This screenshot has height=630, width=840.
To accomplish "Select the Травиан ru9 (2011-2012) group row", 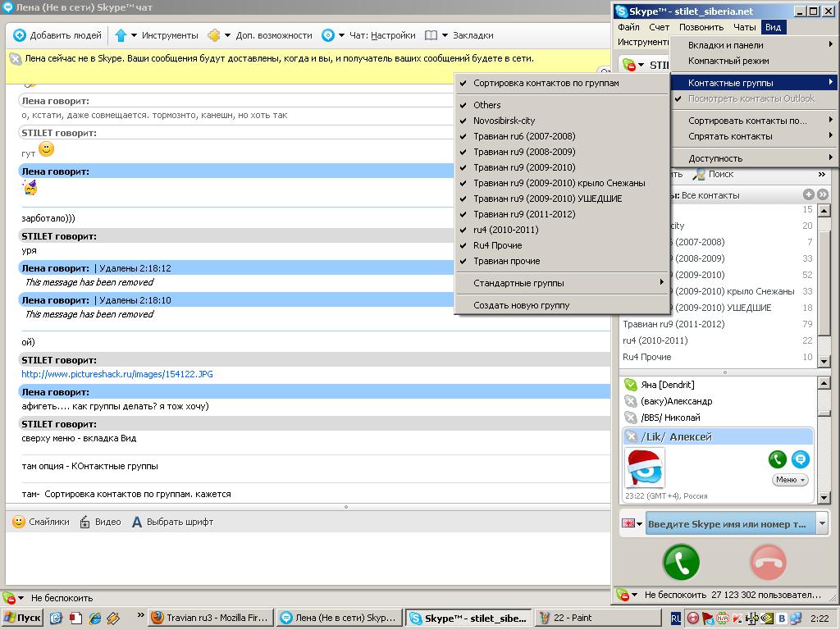I will click(718, 324).
